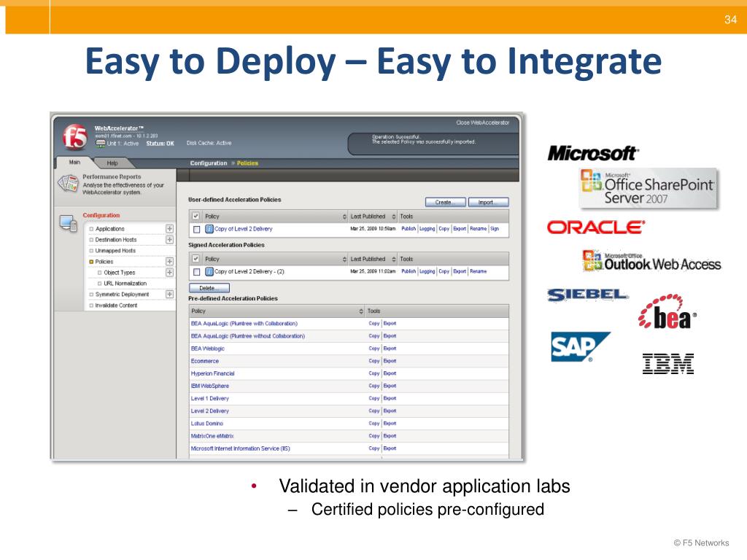Switch to the Help tab

tap(112, 163)
